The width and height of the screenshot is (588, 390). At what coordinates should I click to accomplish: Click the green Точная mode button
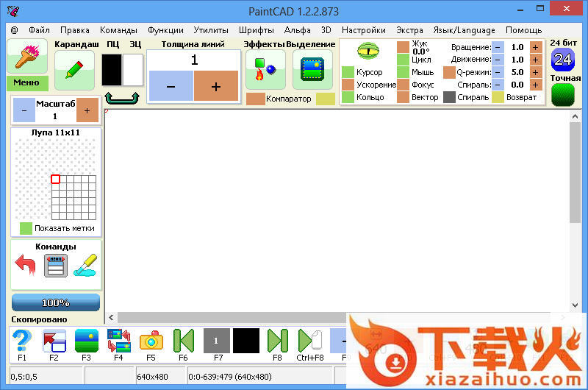[x=562, y=95]
